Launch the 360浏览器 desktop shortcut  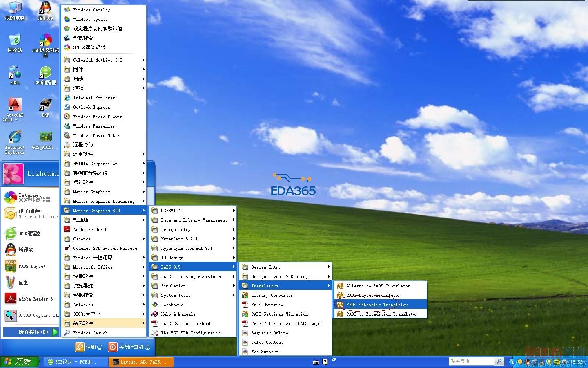45,75
